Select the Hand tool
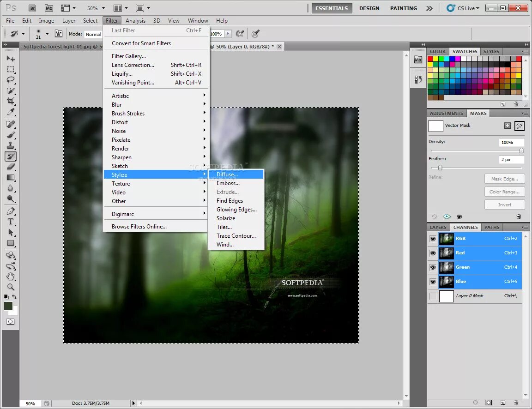 [11, 277]
